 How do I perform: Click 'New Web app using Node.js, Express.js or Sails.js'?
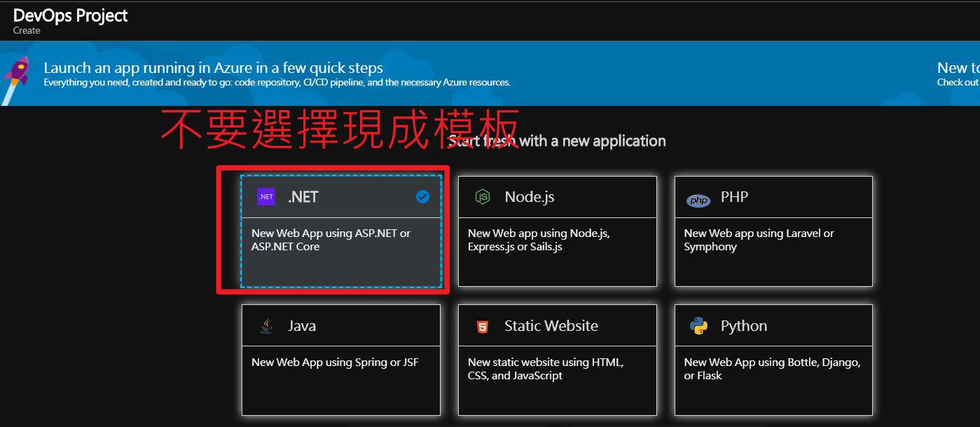click(x=539, y=240)
